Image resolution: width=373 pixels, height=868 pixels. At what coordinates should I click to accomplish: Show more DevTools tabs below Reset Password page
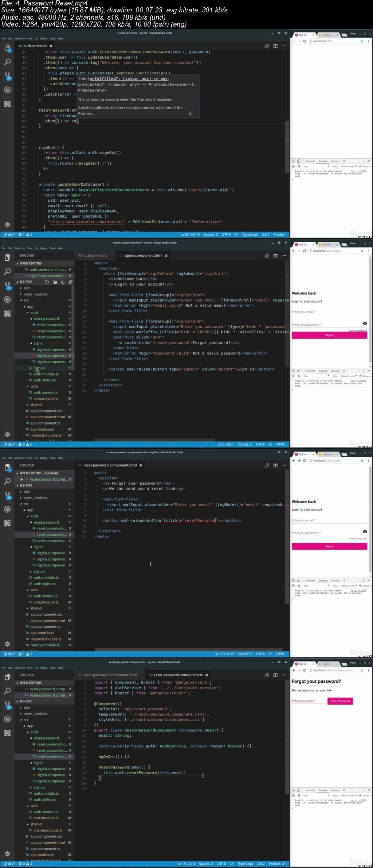(344, 790)
